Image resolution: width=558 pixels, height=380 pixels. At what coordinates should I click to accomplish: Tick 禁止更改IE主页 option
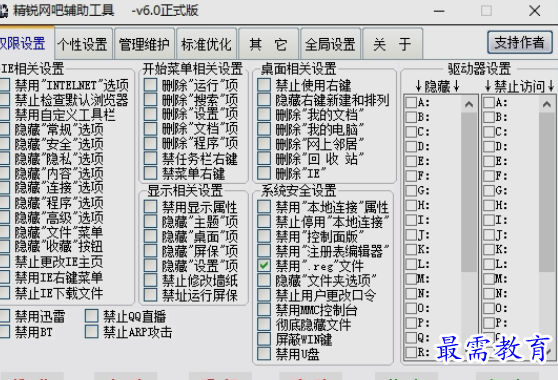(4, 262)
